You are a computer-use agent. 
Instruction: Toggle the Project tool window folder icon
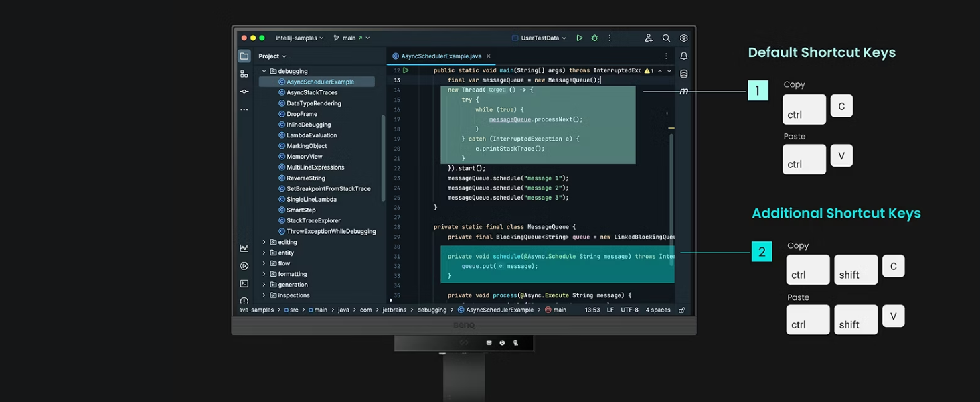244,56
